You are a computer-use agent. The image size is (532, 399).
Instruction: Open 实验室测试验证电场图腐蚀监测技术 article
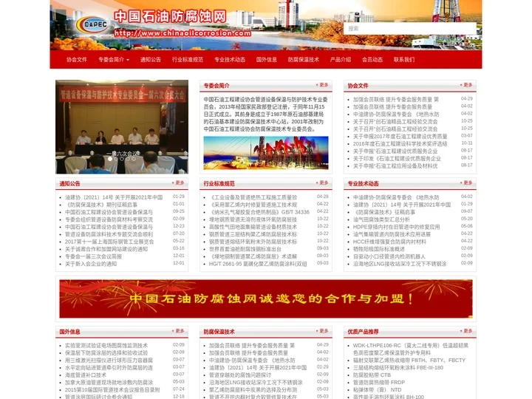point(106,345)
